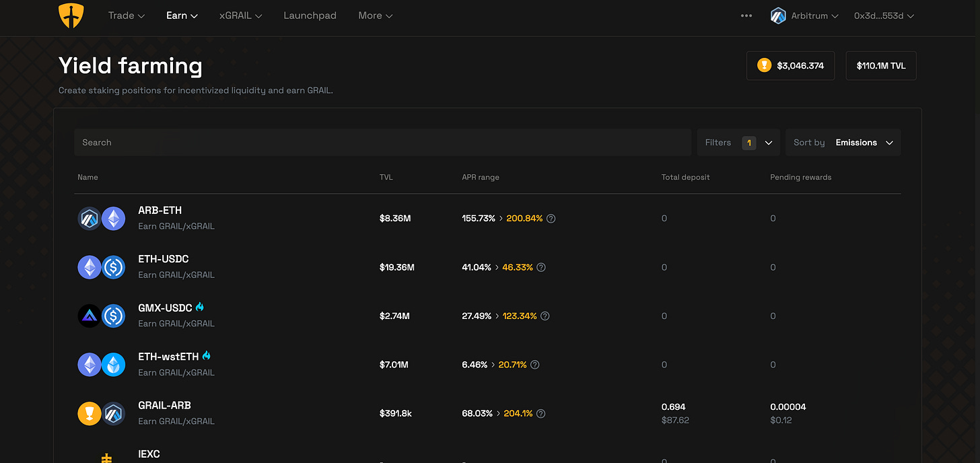Click the ARB token icon in GRAIL-ARB row
Viewport: 980px width, 463px height.
click(113, 413)
